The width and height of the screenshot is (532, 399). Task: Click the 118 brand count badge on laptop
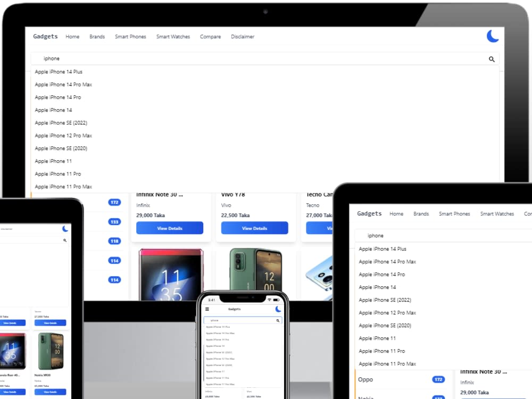click(114, 241)
